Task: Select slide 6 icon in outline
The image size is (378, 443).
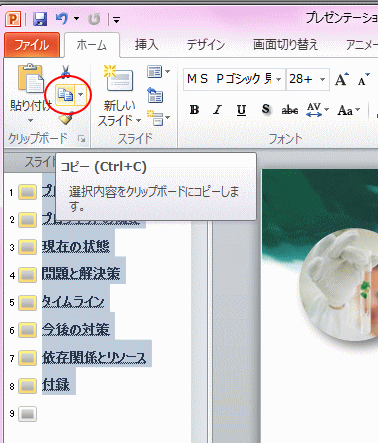Action: pyautogui.click(x=28, y=330)
